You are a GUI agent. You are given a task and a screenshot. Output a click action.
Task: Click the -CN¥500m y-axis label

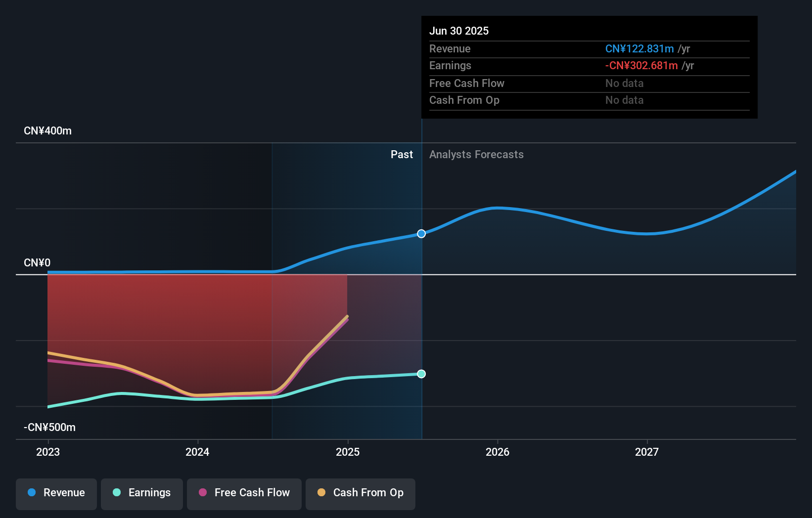50,428
